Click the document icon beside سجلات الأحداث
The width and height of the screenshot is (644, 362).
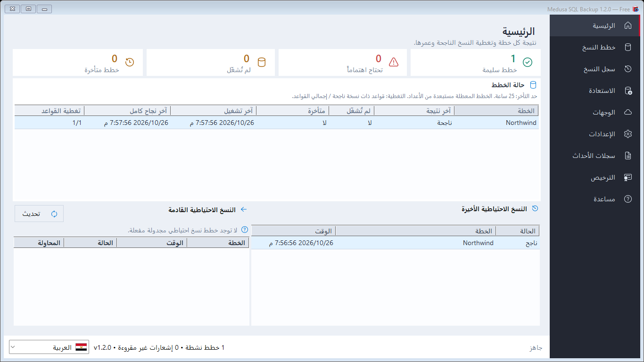627,156
